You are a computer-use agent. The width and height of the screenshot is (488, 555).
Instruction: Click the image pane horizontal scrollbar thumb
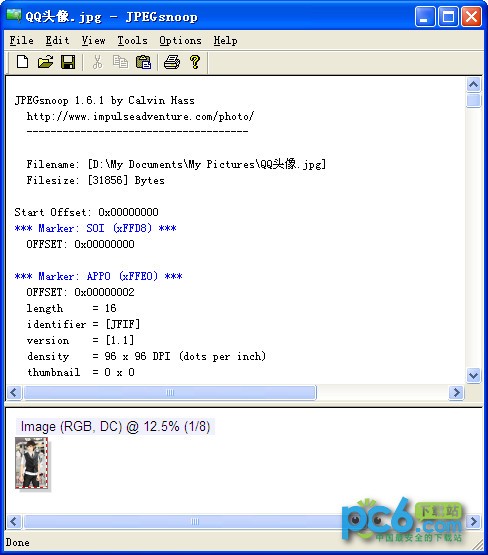[195, 521]
